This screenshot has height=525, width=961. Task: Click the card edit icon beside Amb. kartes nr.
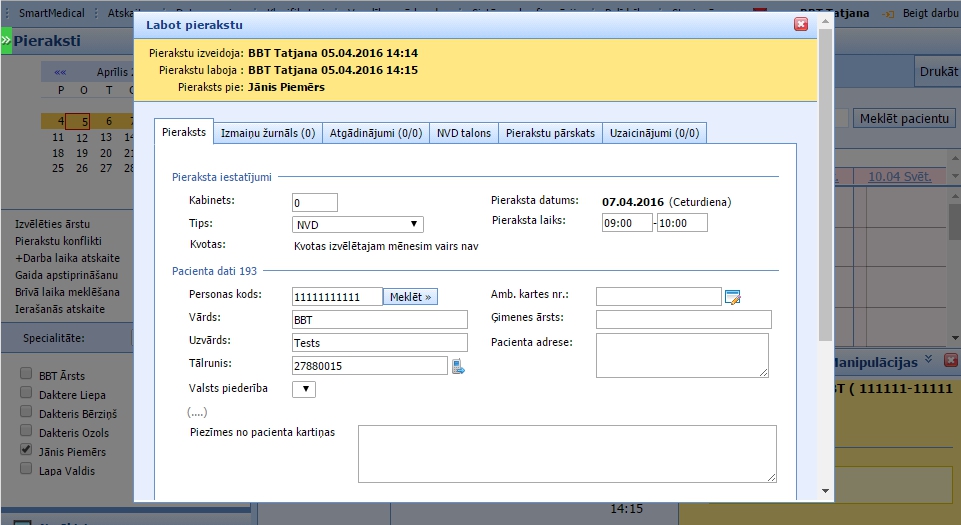tap(733, 296)
